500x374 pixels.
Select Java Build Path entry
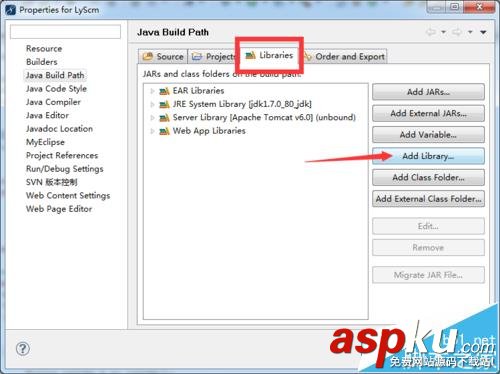point(55,75)
